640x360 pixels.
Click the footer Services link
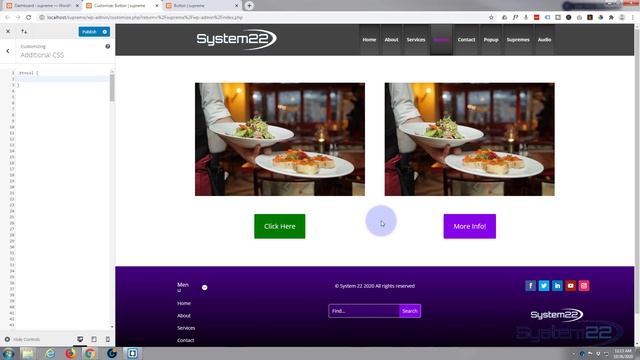pyautogui.click(x=186, y=328)
